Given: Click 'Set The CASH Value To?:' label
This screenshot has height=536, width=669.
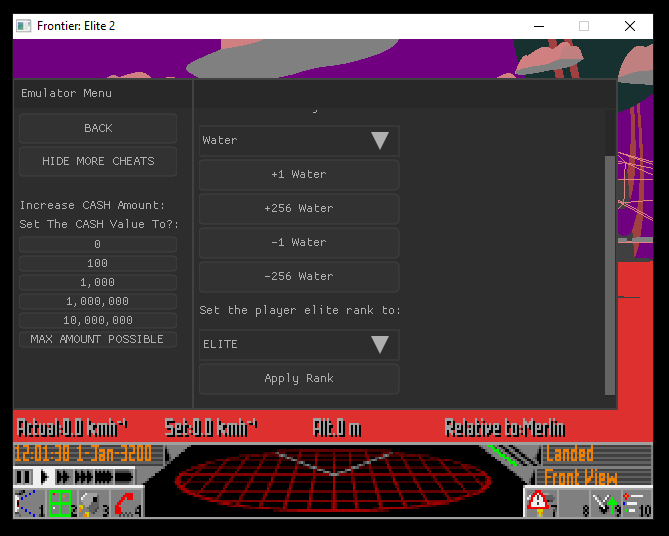Looking at the screenshot, I should tap(99, 224).
